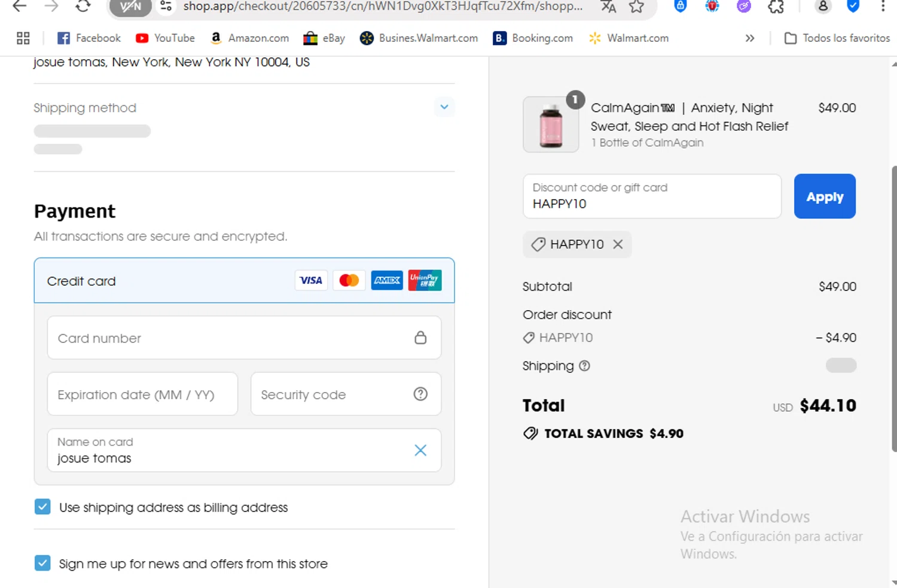Open the apps grid in bookmarks bar

click(x=23, y=38)
